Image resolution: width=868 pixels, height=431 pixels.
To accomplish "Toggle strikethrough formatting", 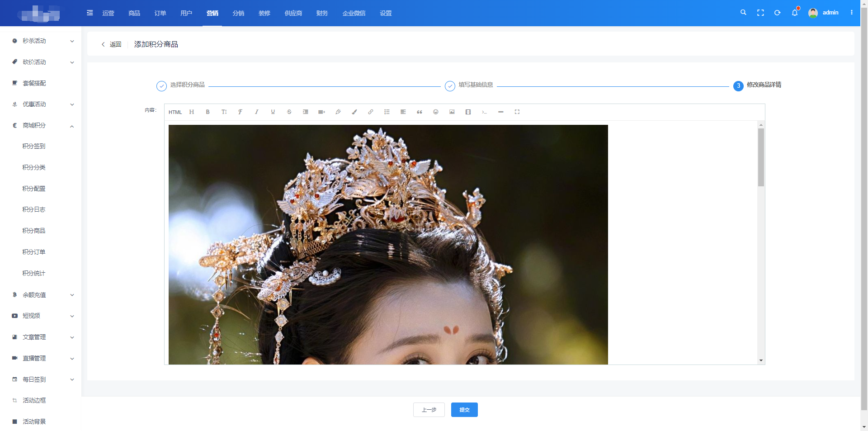I will click(x=289, y=112).
